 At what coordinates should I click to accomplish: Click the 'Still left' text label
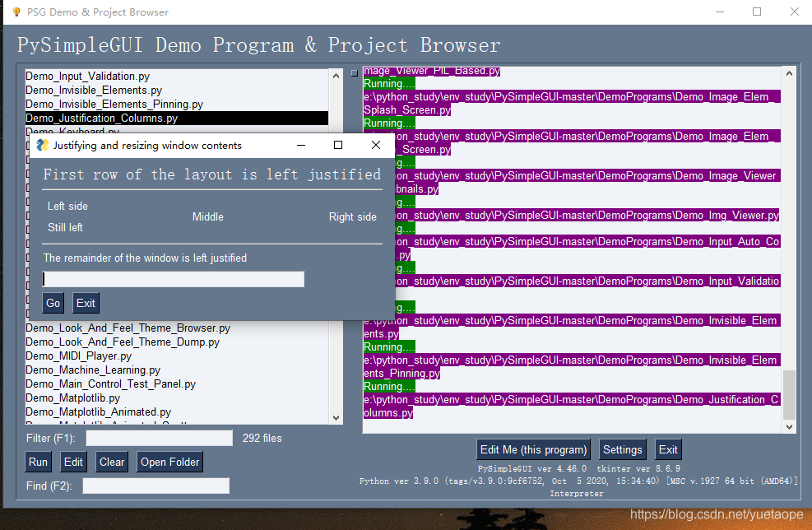65,227
